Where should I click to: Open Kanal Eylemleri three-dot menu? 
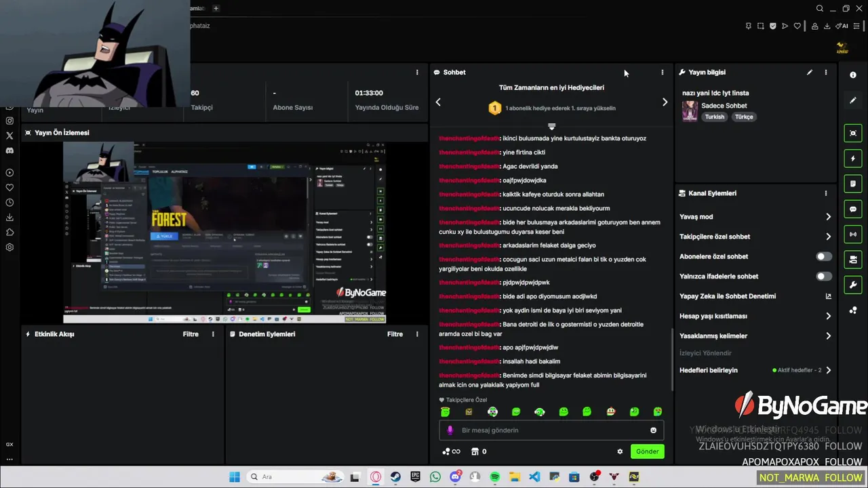(826, 193)
